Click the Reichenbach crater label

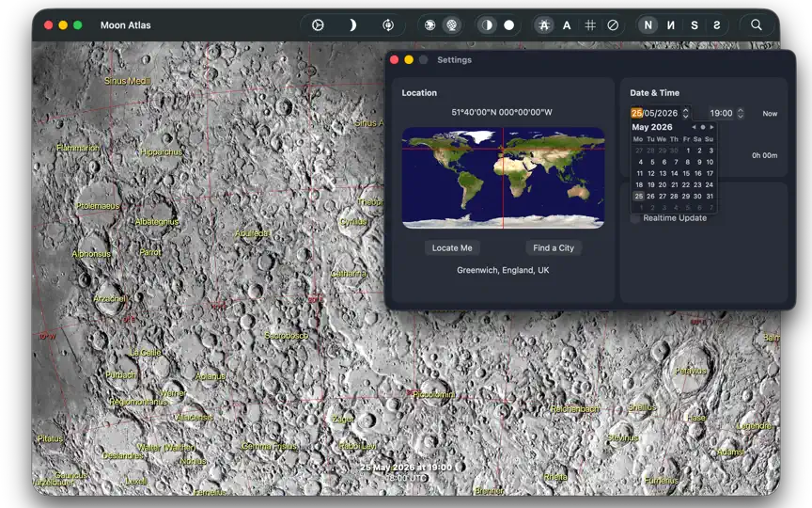click(x=575, y=409)
